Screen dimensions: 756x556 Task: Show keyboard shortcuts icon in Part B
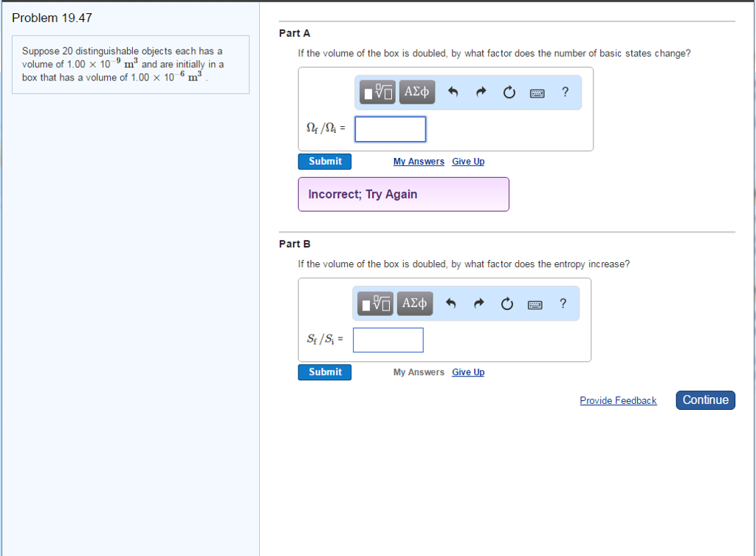point(535,303)
